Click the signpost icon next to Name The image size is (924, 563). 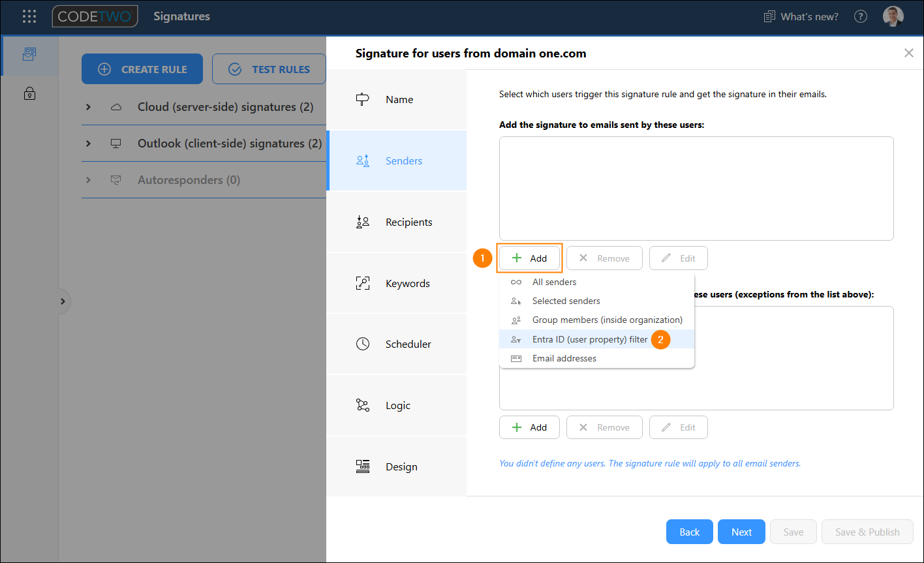click(363, 100)
